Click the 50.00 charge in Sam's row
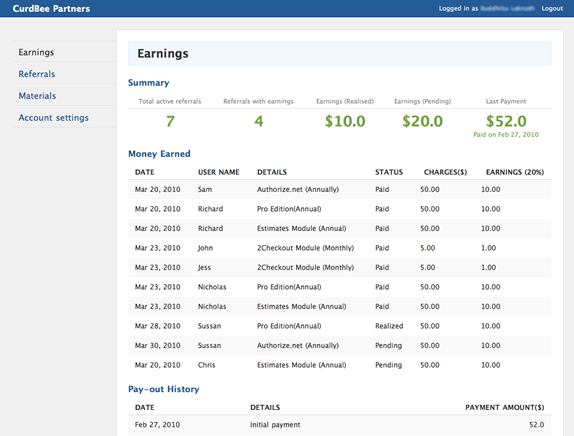Viewport: 574px width, 436px height. (430, 189)
